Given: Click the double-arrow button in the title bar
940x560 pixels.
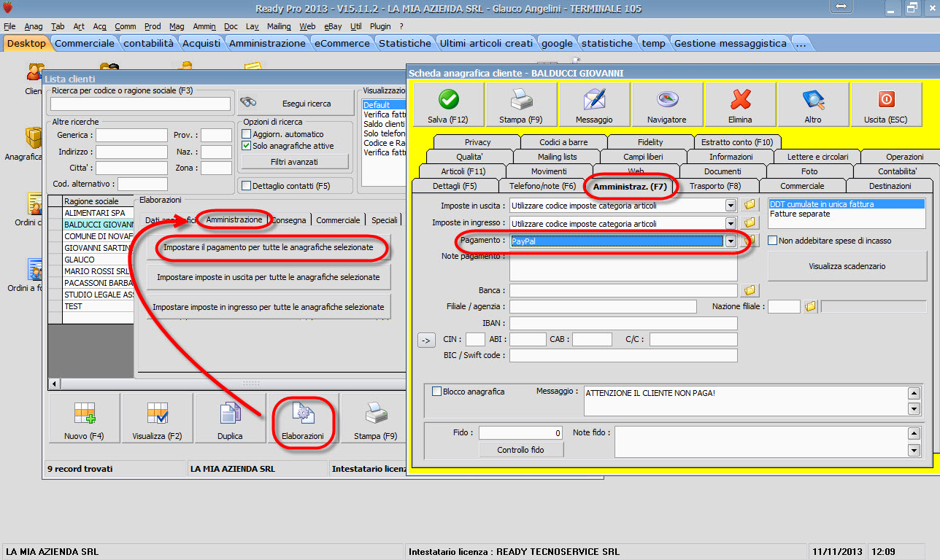Looking at the screenshot, I should point(841,7).
